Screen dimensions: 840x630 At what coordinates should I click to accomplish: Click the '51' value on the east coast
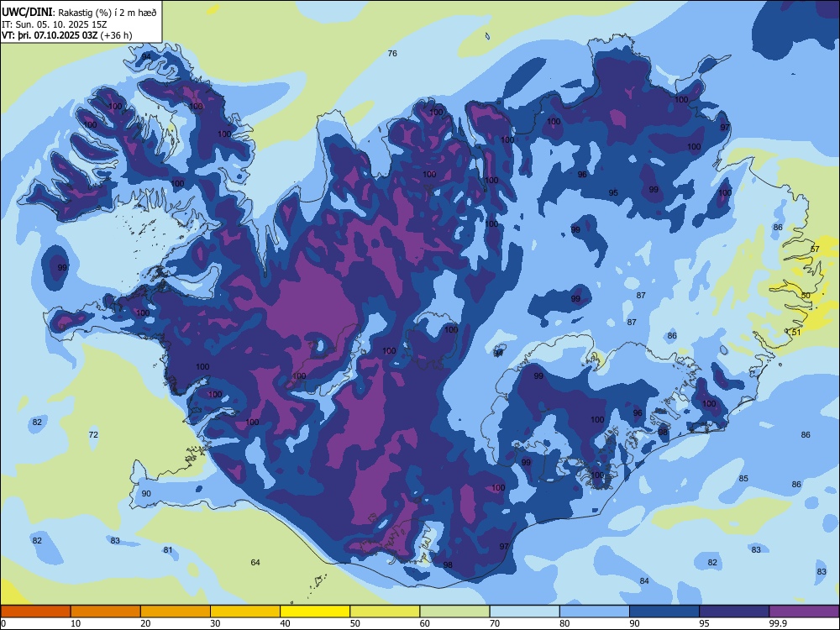(x=796, y=332)
